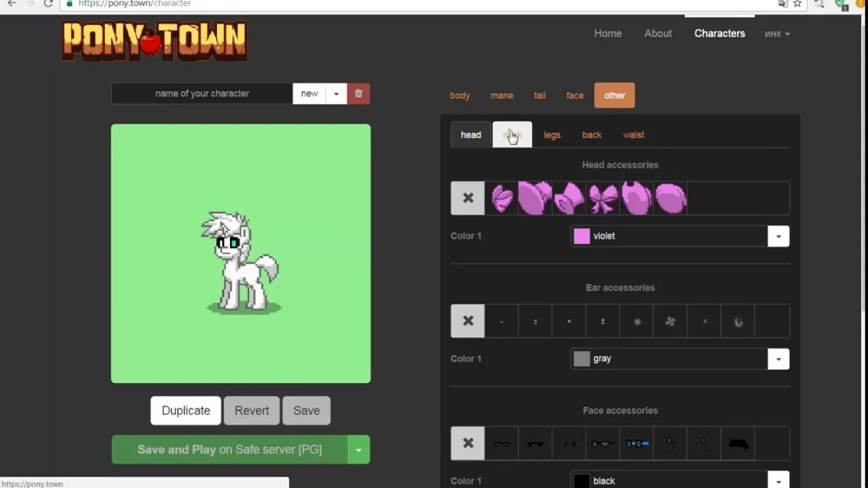868x488 pixels.
Task: Open the legs sub-tab
Action: (x=552, y=135)
